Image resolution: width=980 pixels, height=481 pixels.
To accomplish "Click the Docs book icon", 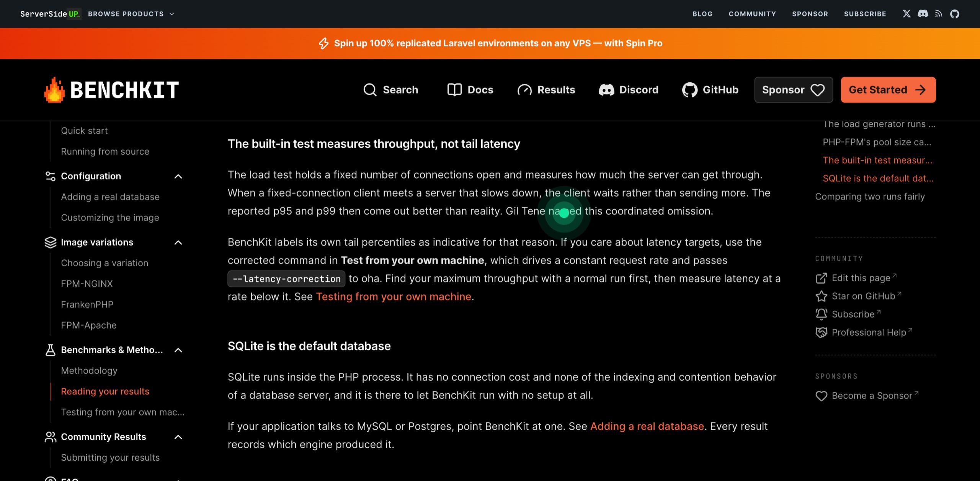I will pyautogui.click(x=454, y=90).
